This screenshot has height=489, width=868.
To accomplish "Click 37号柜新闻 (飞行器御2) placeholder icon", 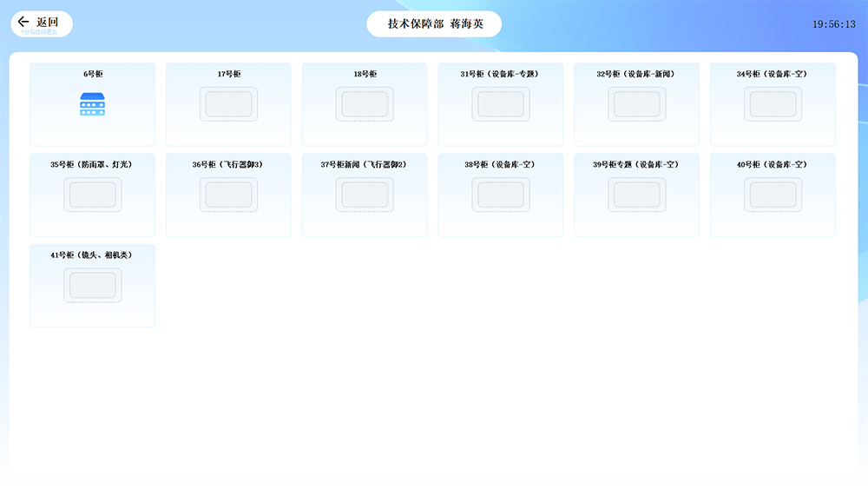I will (x=365, y=195).
